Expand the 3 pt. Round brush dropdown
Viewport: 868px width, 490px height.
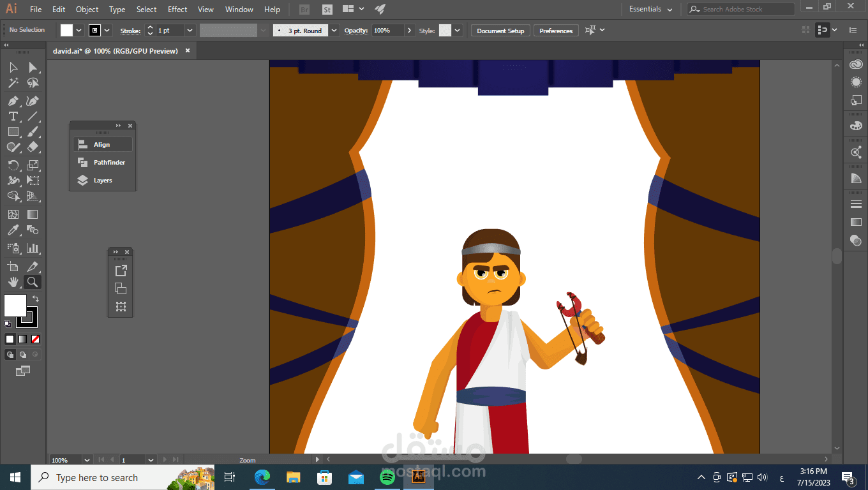(334, 31)
